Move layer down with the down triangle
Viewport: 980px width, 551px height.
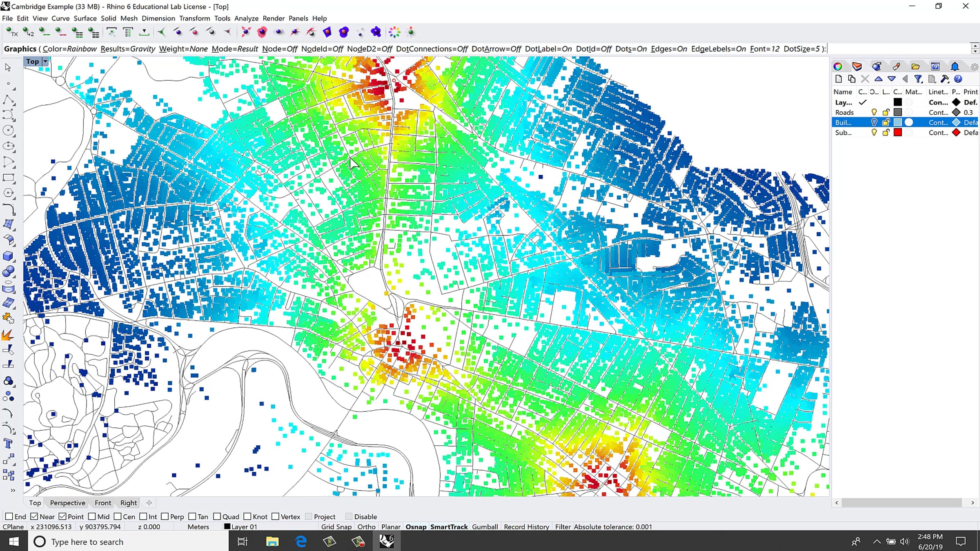[x=892, y=79]
